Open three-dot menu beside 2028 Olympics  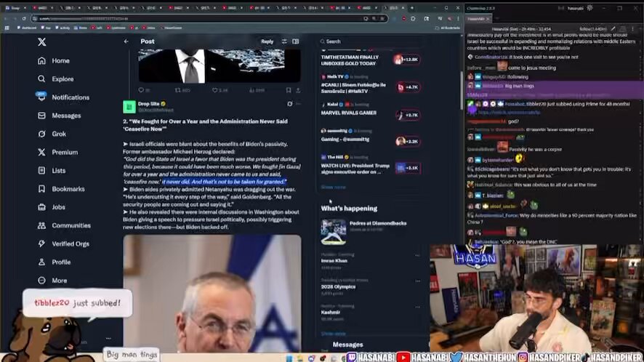(x=417, y=281)
